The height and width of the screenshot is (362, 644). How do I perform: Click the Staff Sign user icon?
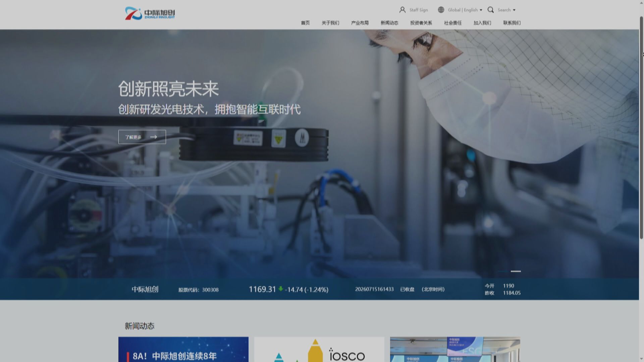pos(402,10)
